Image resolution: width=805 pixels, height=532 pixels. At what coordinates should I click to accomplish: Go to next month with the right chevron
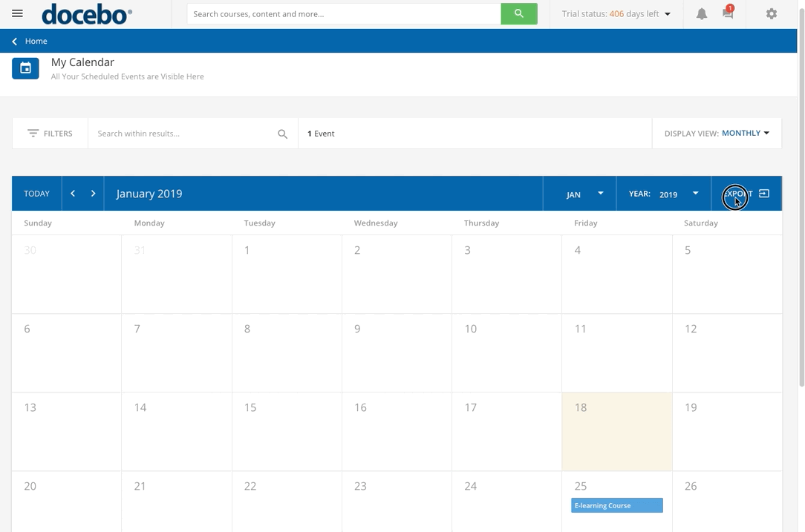pyautogui.click(x=92, y=193)
